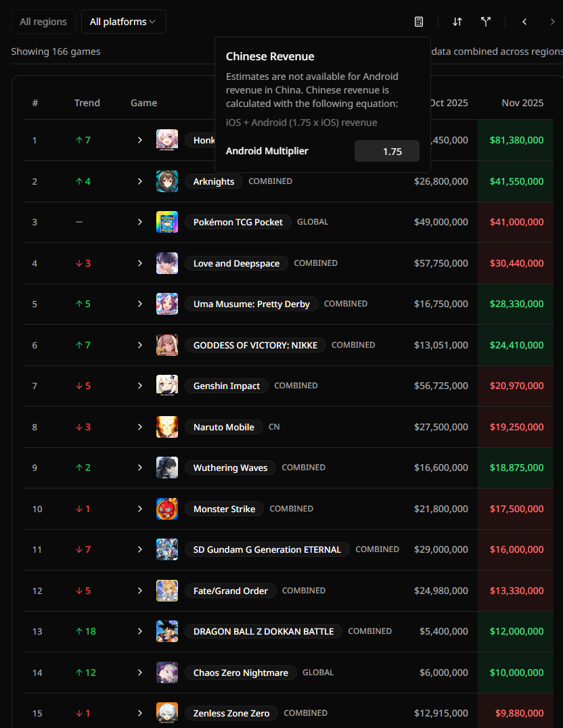This screenshot has height=728, width=563.
Task: Expand the Chaos Zero Nightmare row
Action: point(140,673)
